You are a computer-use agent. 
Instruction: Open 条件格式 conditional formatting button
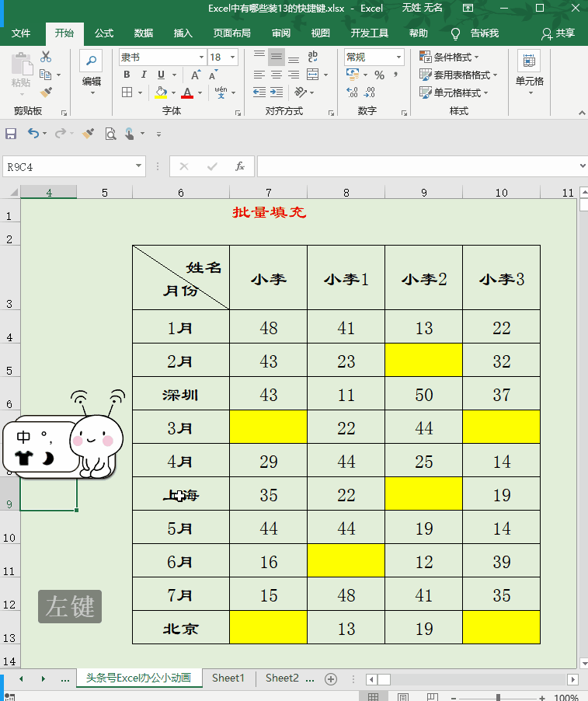[449, 57]
